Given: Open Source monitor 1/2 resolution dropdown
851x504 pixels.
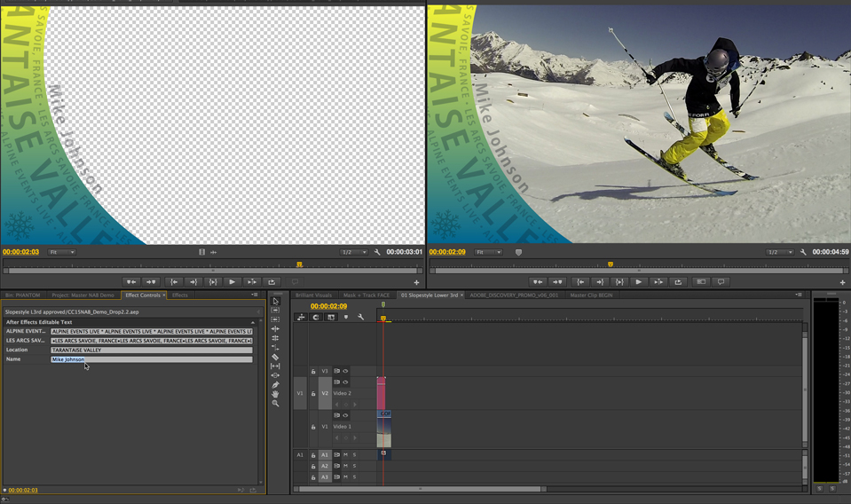Looking at the screenshot, I should 354,252.
